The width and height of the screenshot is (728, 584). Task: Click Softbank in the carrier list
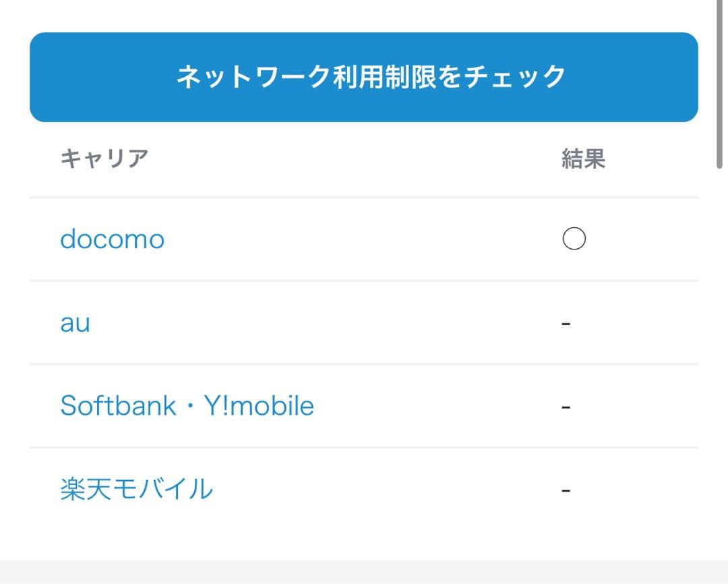coord(118,406)
